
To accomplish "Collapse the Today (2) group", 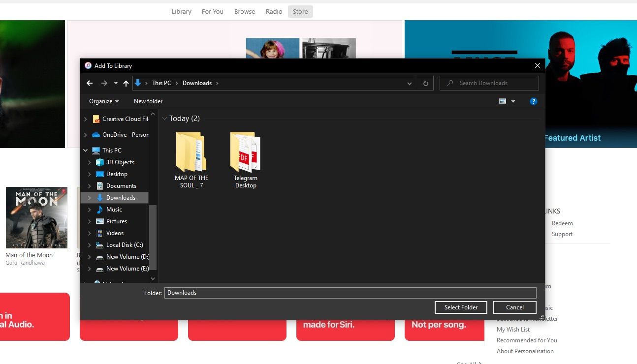I will tap(165, 118).
